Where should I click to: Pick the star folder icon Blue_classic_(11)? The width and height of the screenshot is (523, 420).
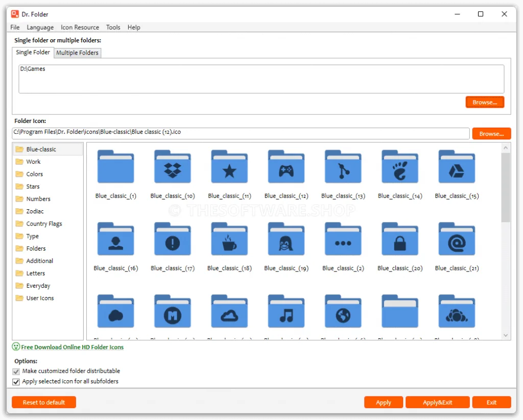[229, 166]
